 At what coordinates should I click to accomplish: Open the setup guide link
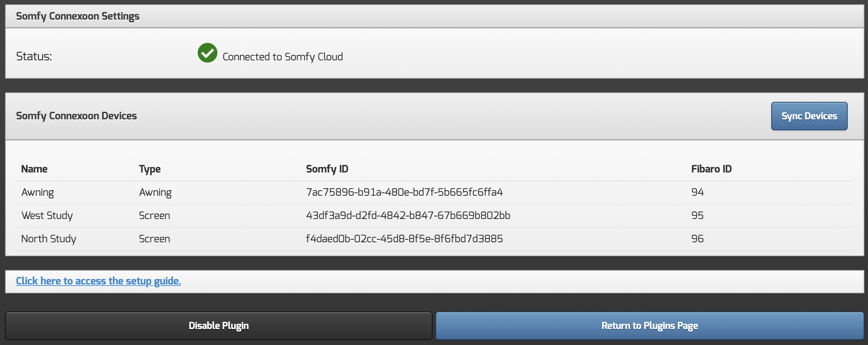(98, 281)
